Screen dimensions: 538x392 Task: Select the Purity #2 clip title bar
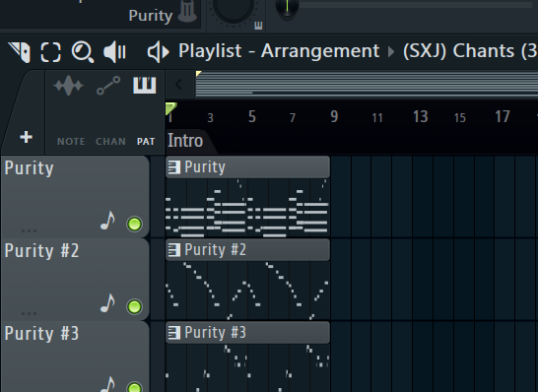coord(247,249)
